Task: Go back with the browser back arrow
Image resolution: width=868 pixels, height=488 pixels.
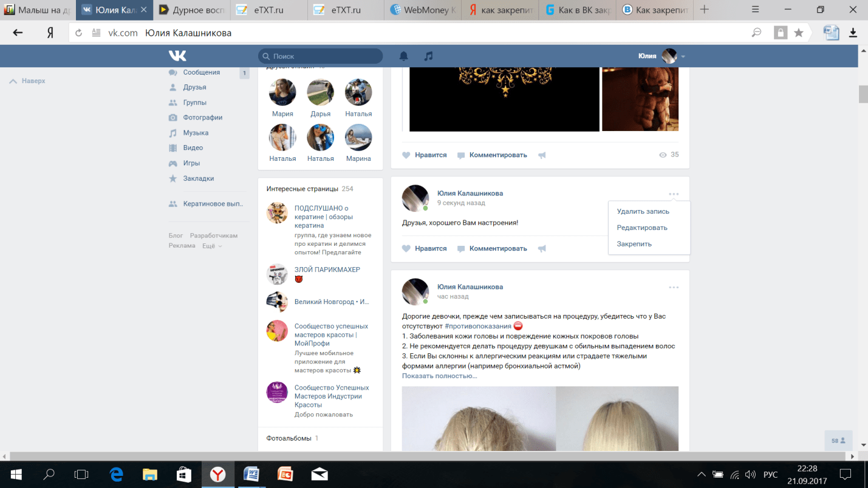Action: (x=18, y=33)
